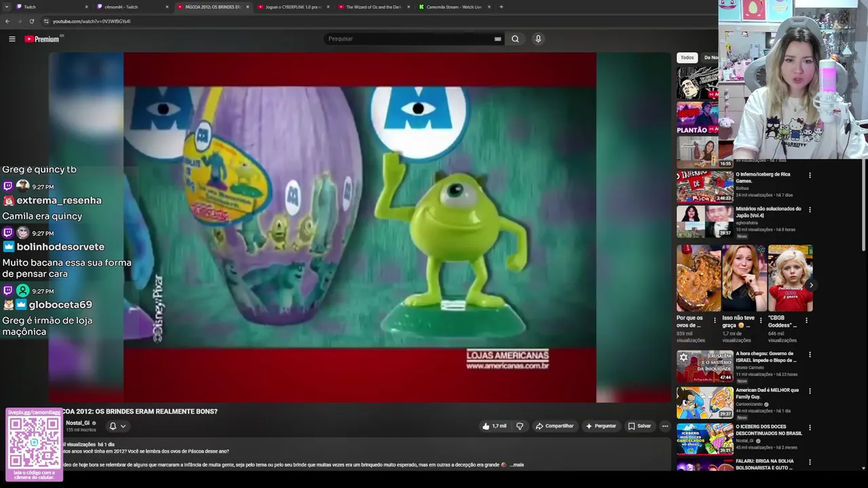Click the search magnifier button

coord(515,39)
